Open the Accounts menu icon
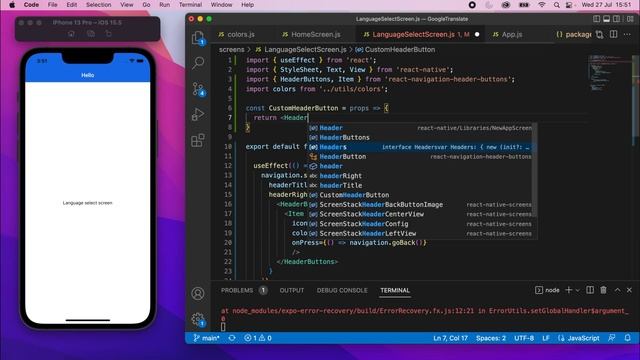Viewport: 640px width, 360px height. (x=198, y=293)
